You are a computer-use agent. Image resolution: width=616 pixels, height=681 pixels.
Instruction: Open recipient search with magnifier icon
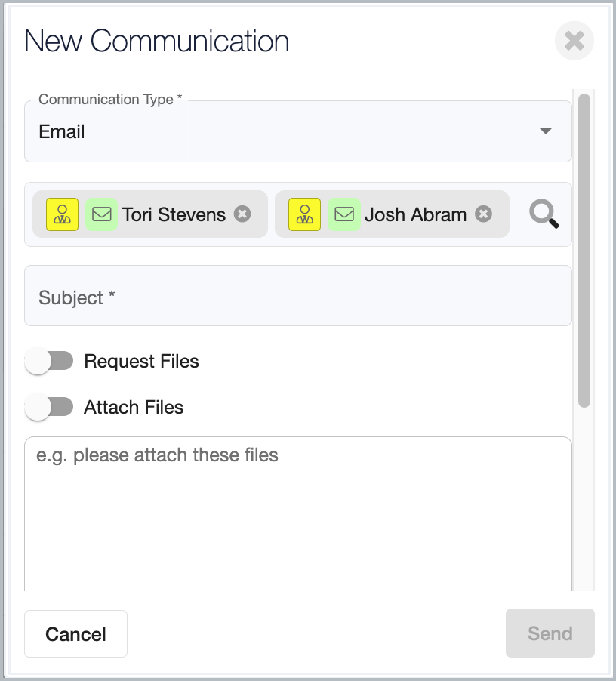[544, 214]
